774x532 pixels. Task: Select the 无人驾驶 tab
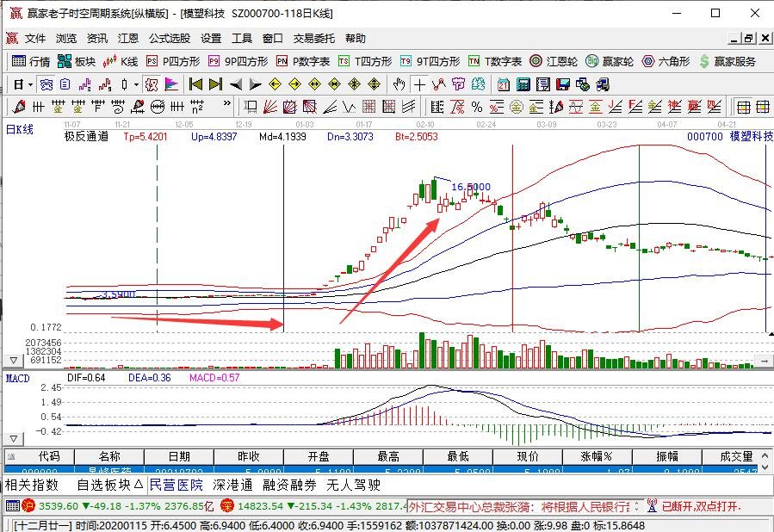(354, 485)
